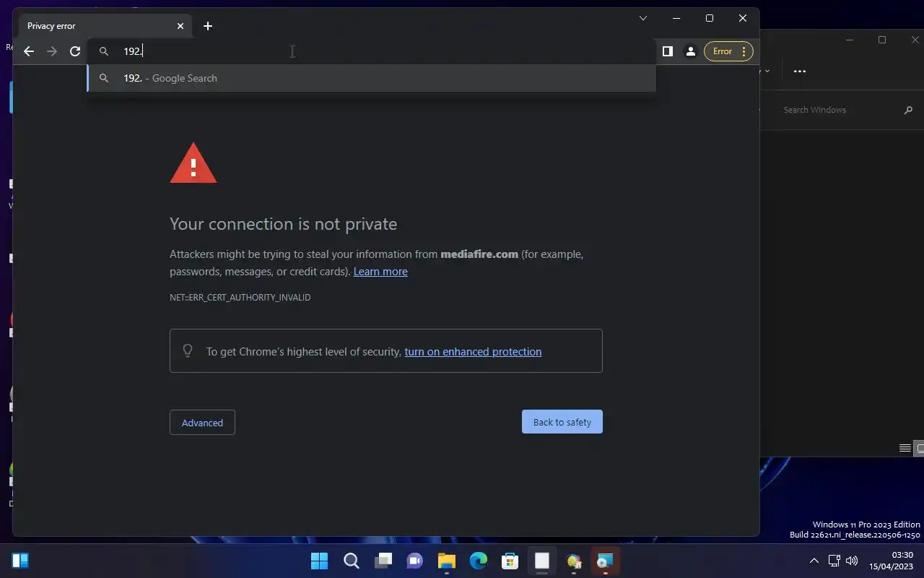Open the three-dots menu in File Explorer
This screenshot has height=578, width=924.
[799, 72]
